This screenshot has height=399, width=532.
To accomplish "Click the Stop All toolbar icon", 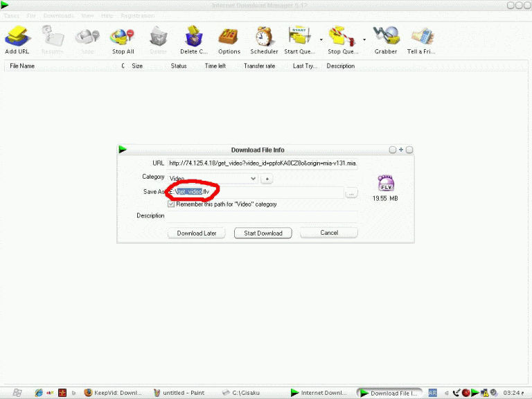I will click(x=123, y=36).
